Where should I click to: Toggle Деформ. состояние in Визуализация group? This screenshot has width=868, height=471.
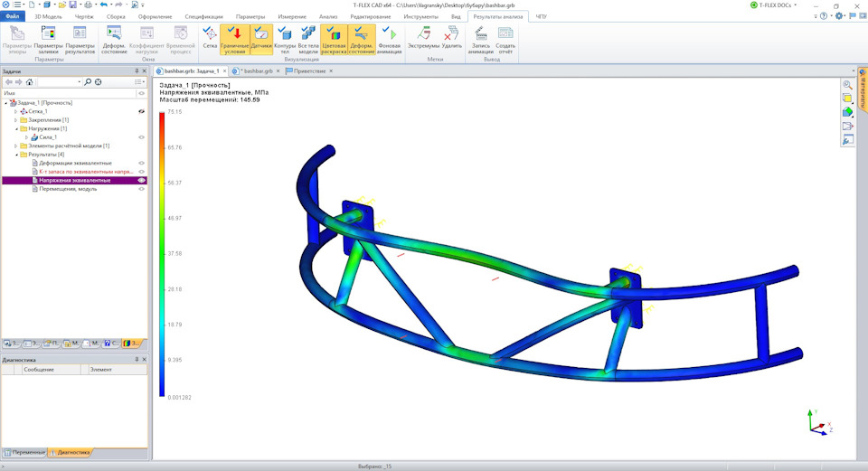point(362,40)
